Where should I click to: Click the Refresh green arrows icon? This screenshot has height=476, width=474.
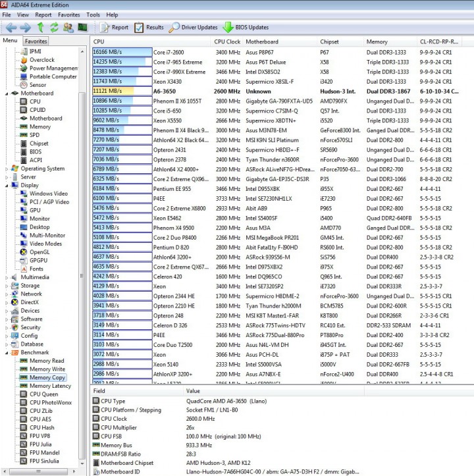[54, 28]
